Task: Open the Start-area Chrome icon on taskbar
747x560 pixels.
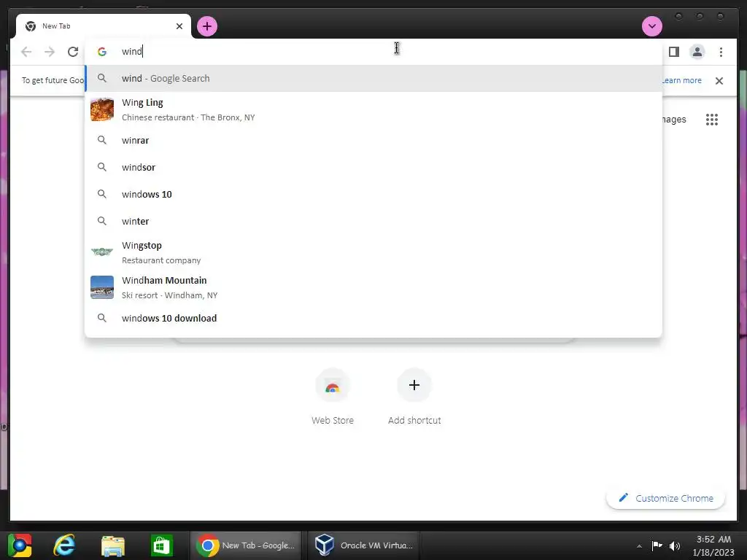Action: tap(20, 545)
